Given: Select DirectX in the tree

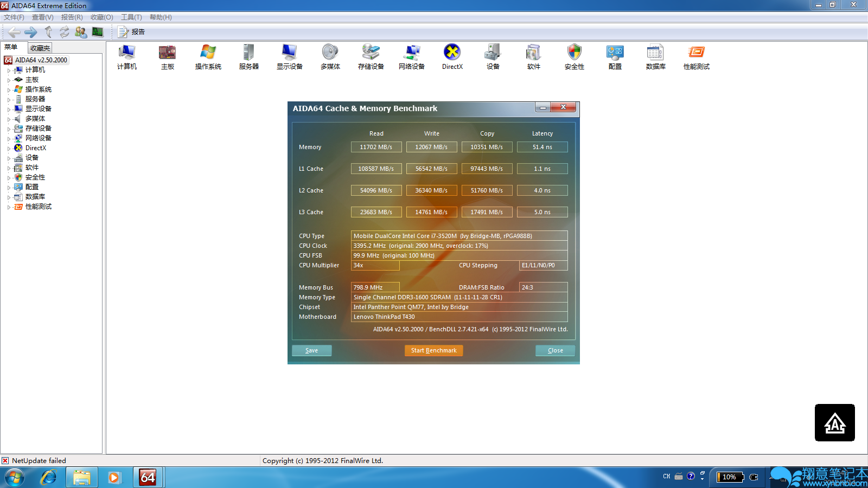Looking at the screenshot, I should 36,148.
